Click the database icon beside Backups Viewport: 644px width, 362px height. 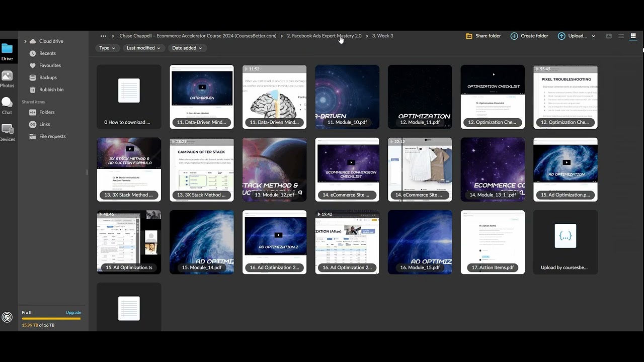pos(33,77)
